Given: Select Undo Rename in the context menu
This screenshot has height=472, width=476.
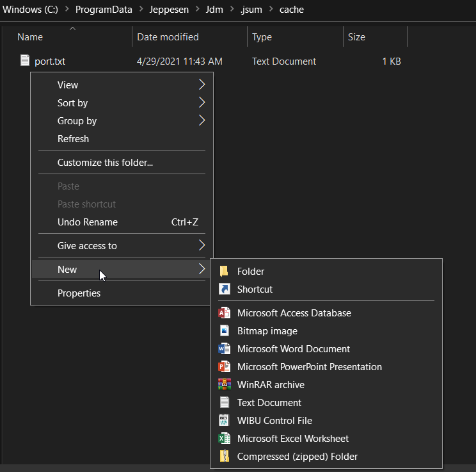Looking at the screenshot, I should point(88,222).
